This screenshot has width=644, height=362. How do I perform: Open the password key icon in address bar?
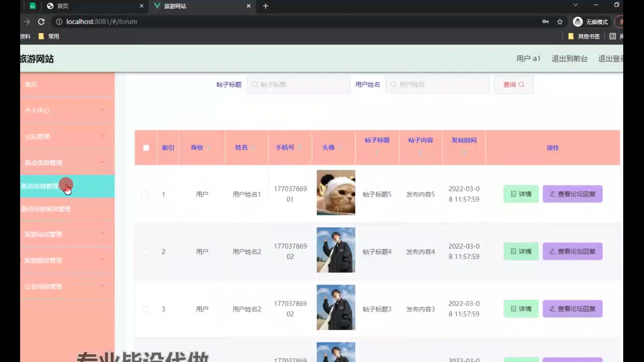(x=545, y=22)
